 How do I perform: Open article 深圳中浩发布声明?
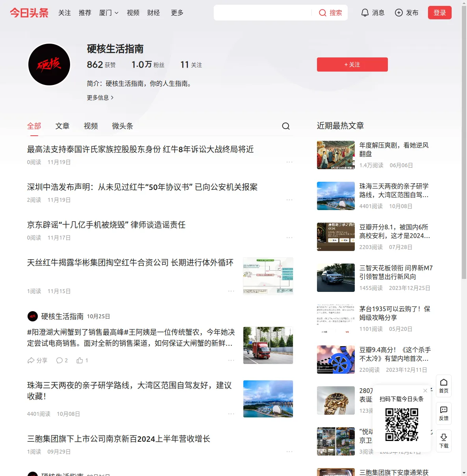[143, 187]
